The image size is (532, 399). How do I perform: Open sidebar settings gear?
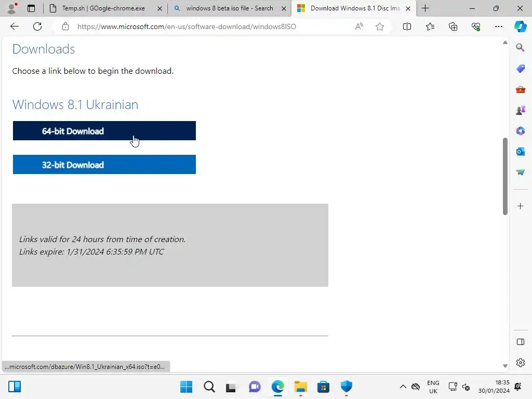tap(520, 363)
